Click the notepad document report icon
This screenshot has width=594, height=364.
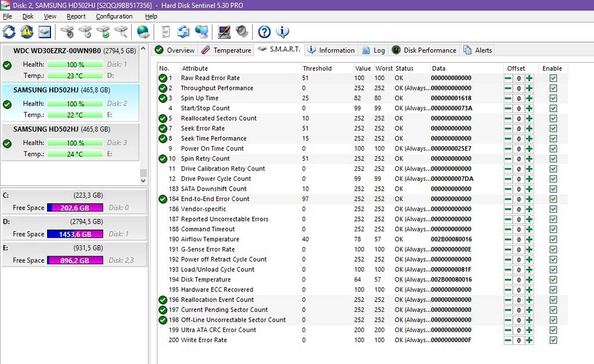pos(165,32)
